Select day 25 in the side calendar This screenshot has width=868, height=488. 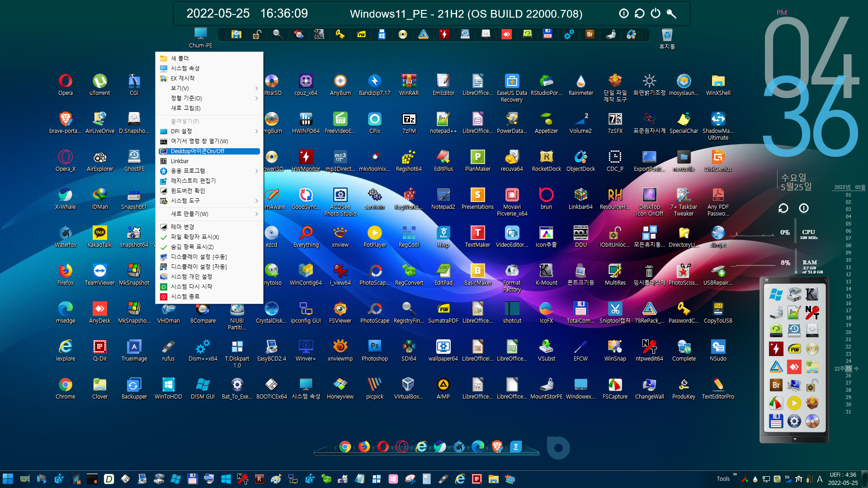849,368
